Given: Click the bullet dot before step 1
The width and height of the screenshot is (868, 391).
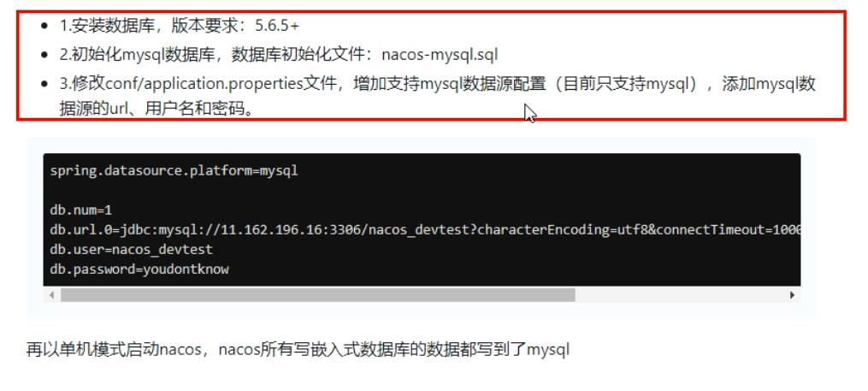Looking at the screenshot, I should (x=44, y=26).
